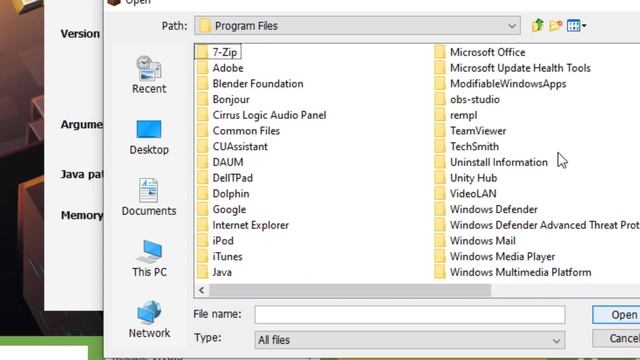Select Windows Multimedia Platform folder name
This screenshot has width=640, height=360.
520,272
